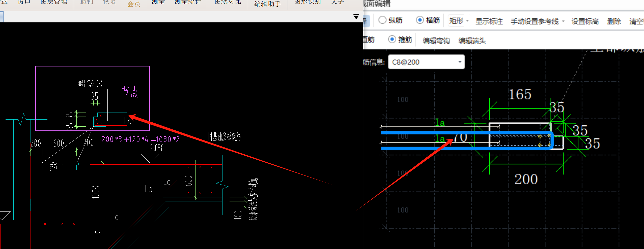This screenshot has width=644, height=249.
Task: Click the -2.050 elevation text
Action: [155, 148]
